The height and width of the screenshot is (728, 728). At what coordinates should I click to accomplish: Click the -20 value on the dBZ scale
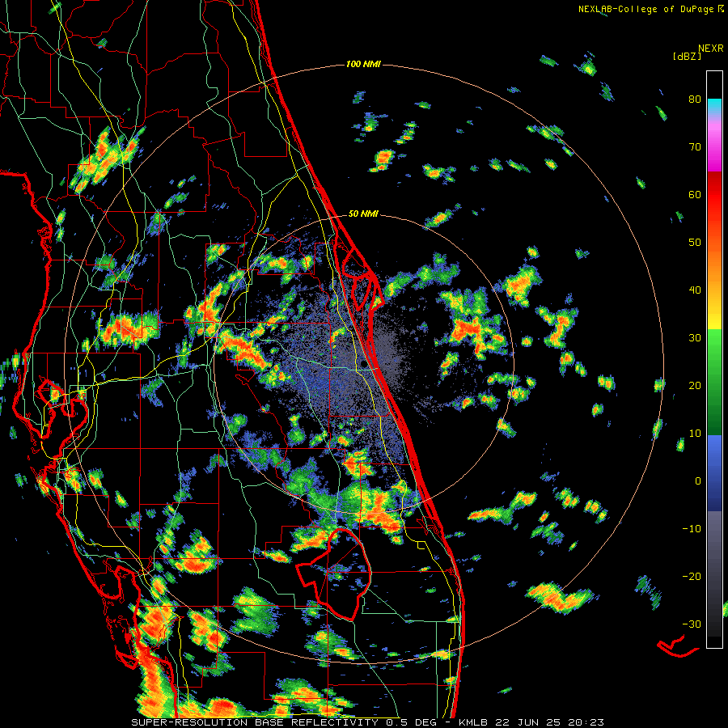tap(692, 577)
